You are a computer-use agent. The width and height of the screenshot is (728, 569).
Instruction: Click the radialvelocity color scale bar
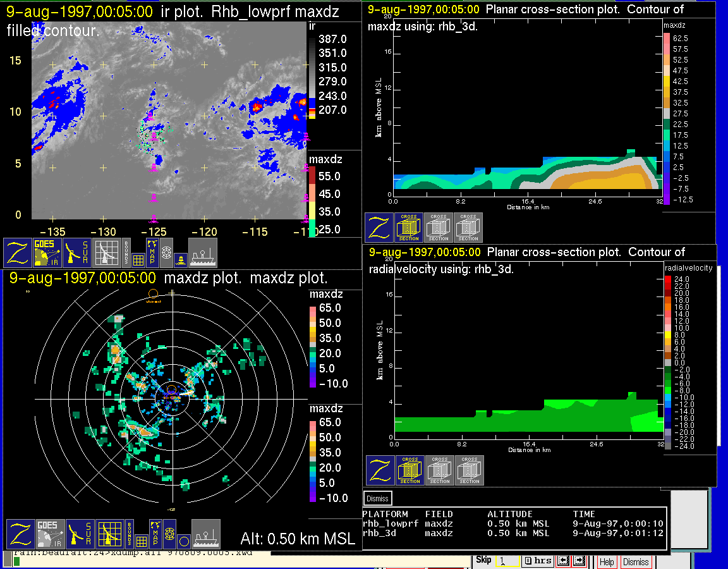pyautogui.click(x=669, y=362)
